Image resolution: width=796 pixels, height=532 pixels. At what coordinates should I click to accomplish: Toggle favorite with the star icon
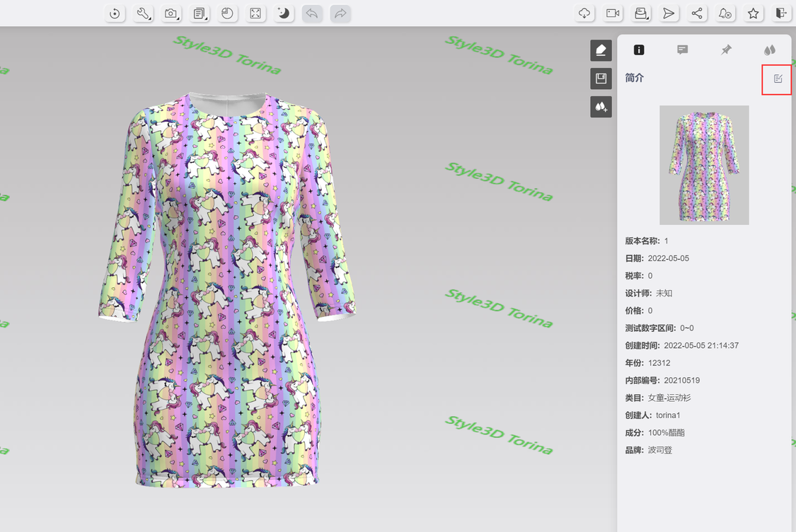[x=754, y=13]
